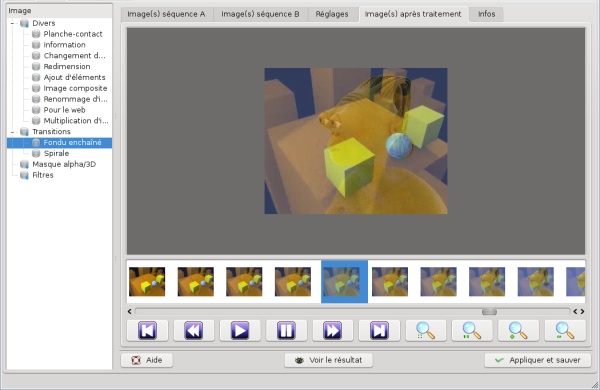Click the rewind double-arrow button
Viewport: 600px width, 390px height.
(194, 330)
